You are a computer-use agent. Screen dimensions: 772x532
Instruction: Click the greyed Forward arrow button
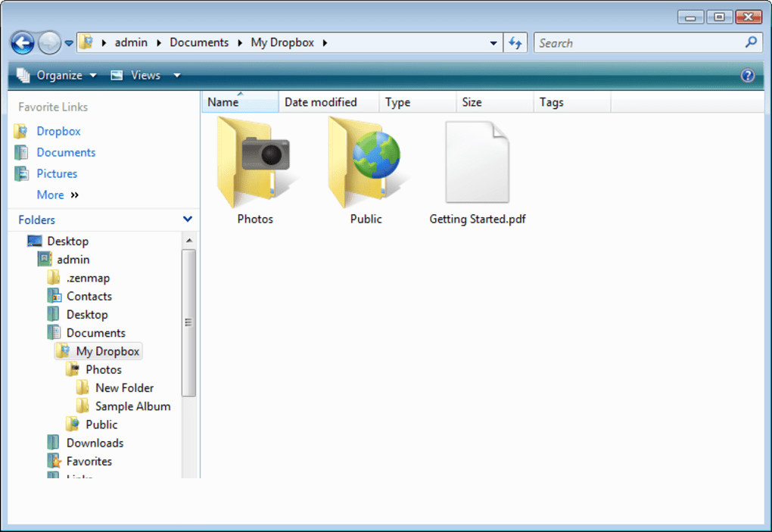click(49, 43)
